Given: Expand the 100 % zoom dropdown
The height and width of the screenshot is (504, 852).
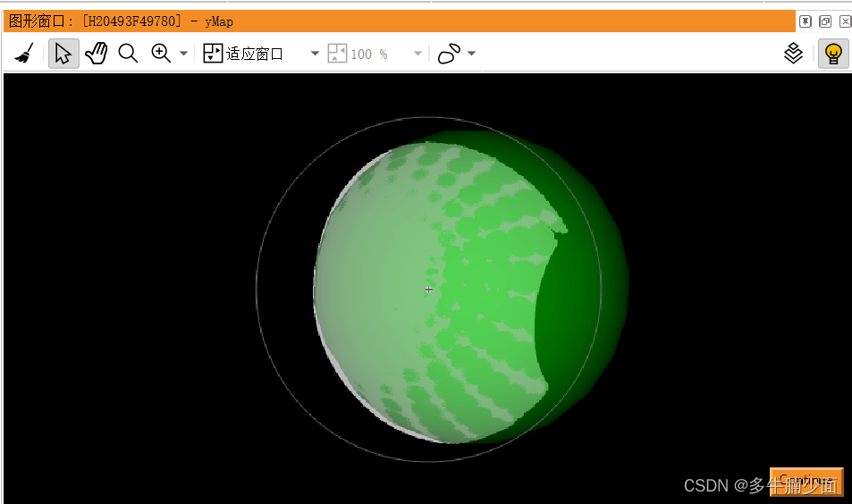Looking at the screenshot, I should click(418, 54).
